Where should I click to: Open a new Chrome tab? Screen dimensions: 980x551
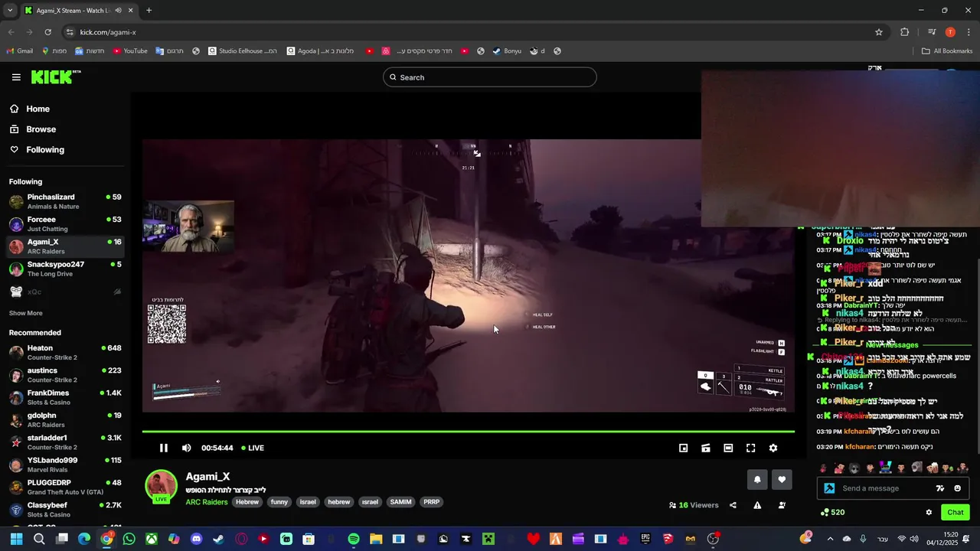(x=149, y=11)
